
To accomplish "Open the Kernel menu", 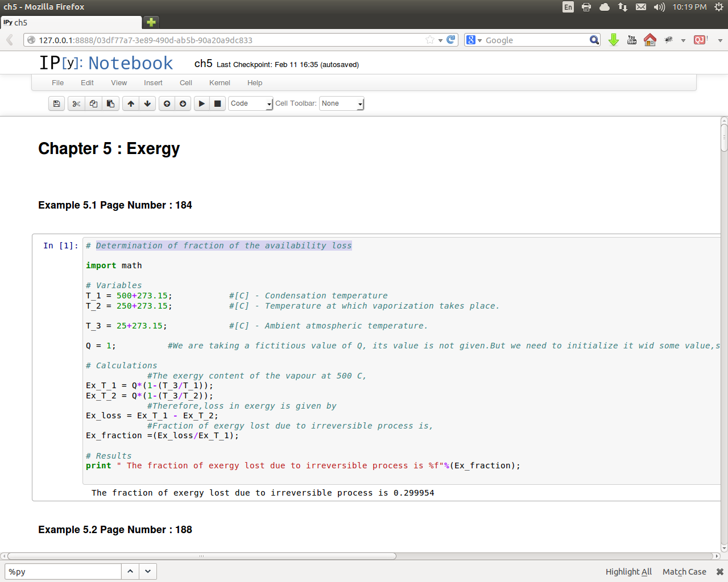I will coord(220,83).
